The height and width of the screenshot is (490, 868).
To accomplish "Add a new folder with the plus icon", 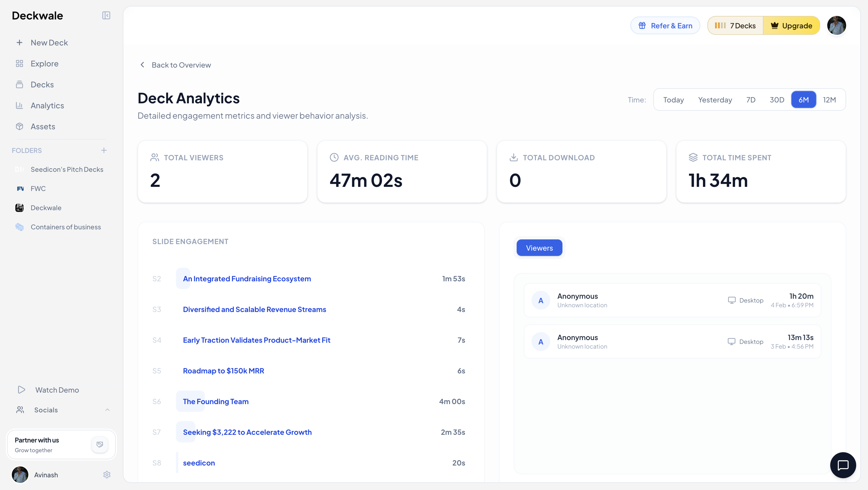I will pyautogui.click(x=104, y=150).
